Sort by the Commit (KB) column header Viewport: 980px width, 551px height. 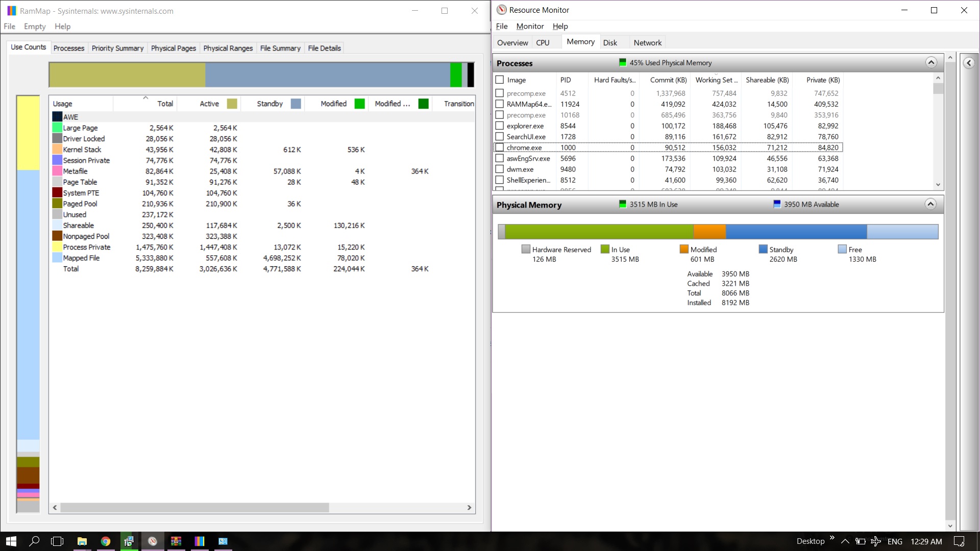click(668, 80)
